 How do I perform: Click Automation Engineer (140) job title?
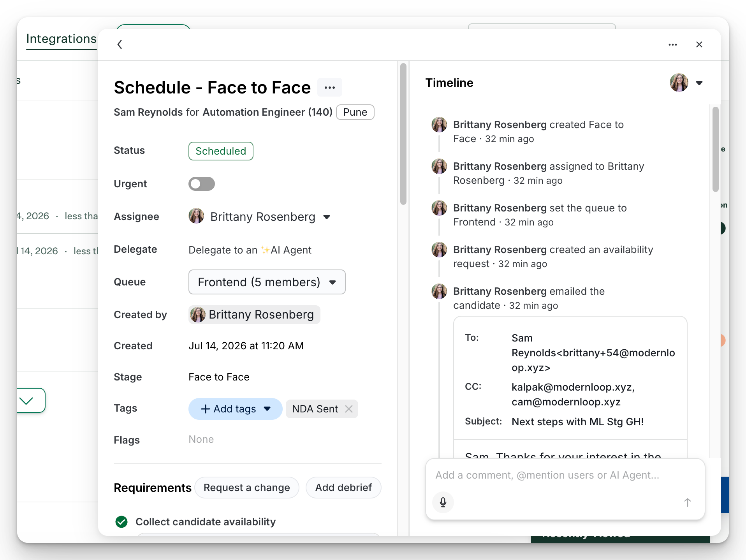coord(267,112)
